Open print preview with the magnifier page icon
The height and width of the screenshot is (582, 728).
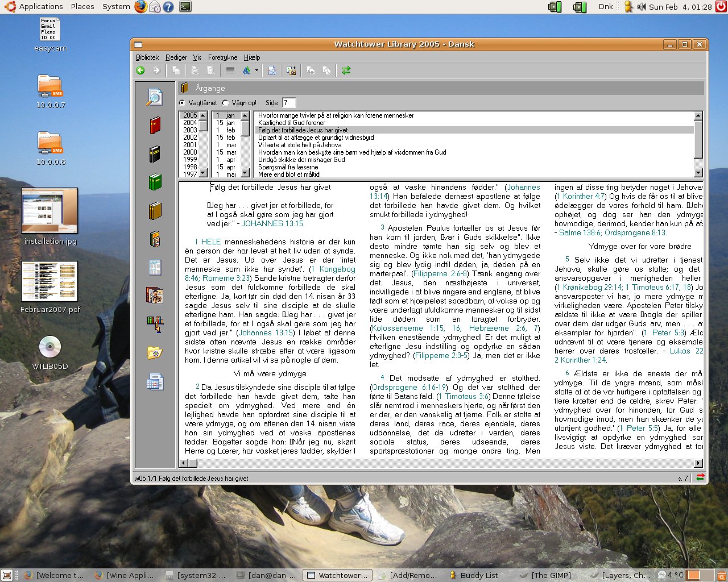click(210, 70)
